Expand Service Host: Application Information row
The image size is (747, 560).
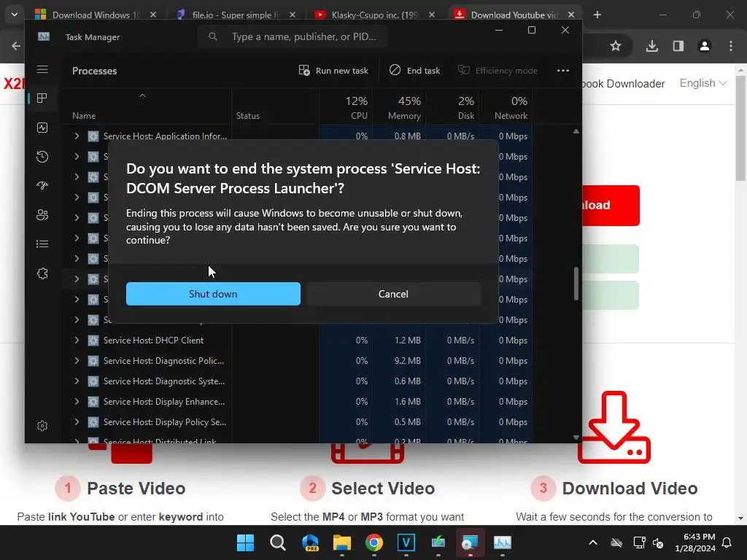click(77, 136)
